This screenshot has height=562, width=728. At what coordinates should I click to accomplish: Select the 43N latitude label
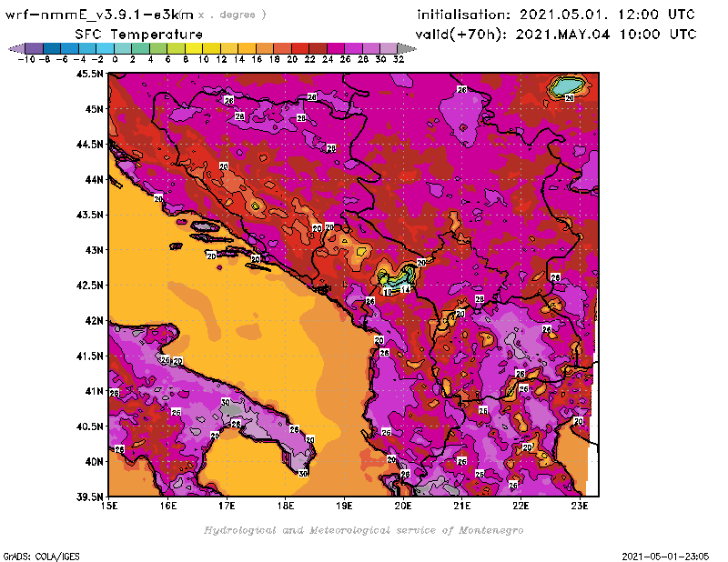click(x=94, y=250)
